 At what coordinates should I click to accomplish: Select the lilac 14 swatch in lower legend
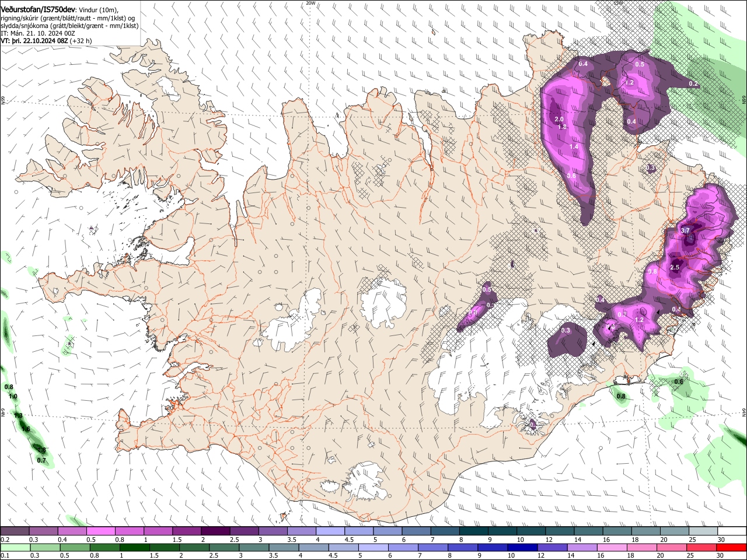(582, 547)
